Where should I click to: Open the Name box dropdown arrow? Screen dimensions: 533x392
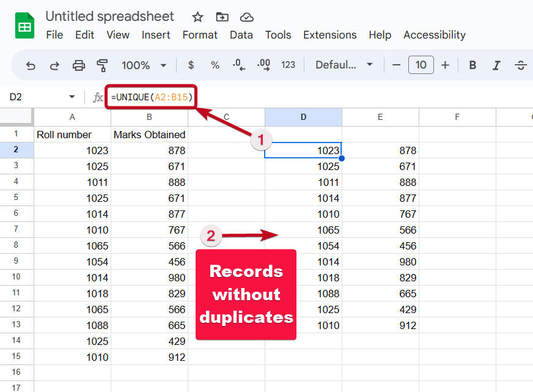click(72, 97)
